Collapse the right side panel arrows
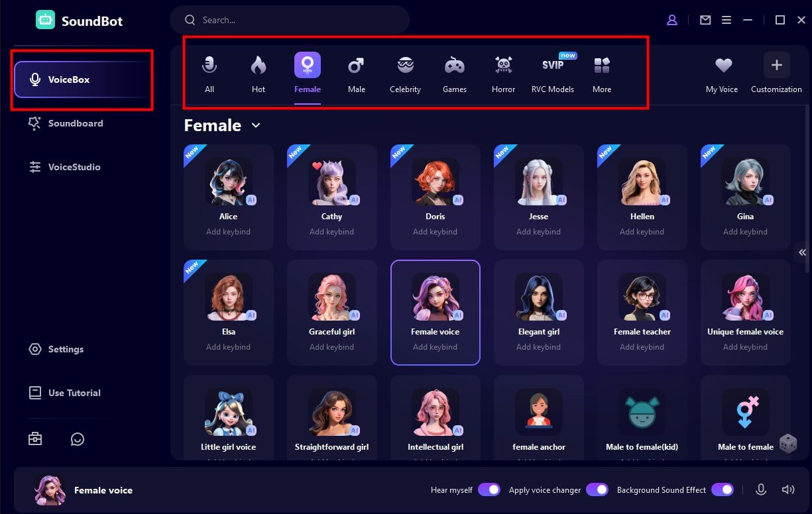This screenshot has width=812, height=514. click(802, 252)
